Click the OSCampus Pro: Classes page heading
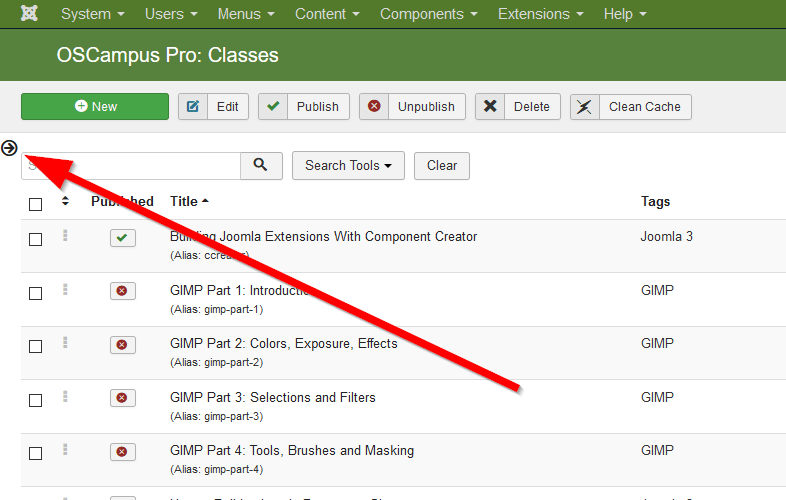786x500 pixels. 167,55
